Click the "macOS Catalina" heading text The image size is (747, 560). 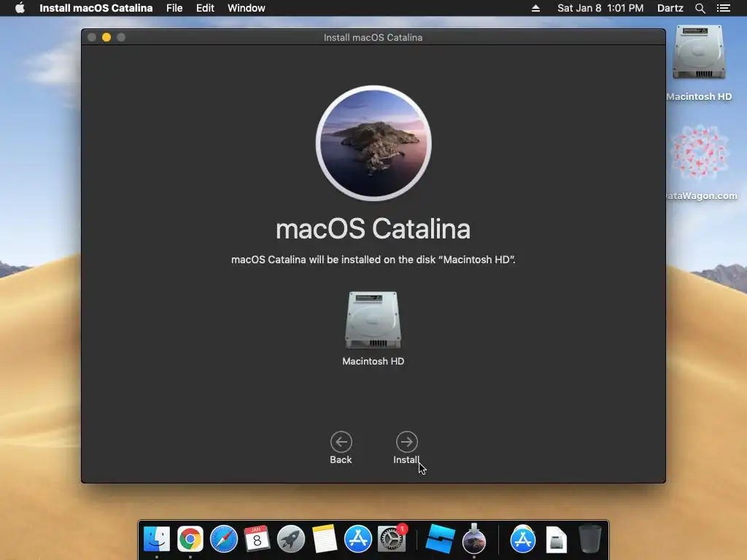(x=373, y=228)
